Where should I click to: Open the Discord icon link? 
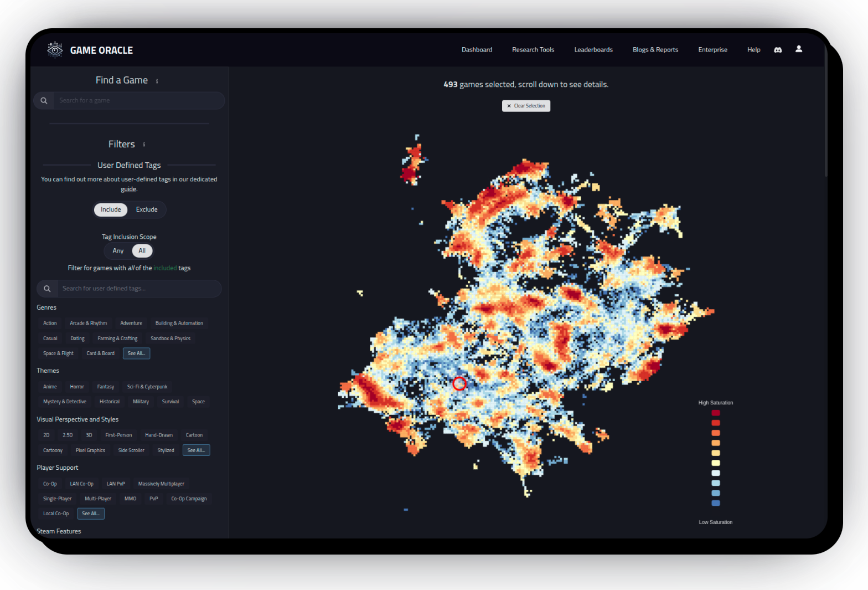(778, 50)
